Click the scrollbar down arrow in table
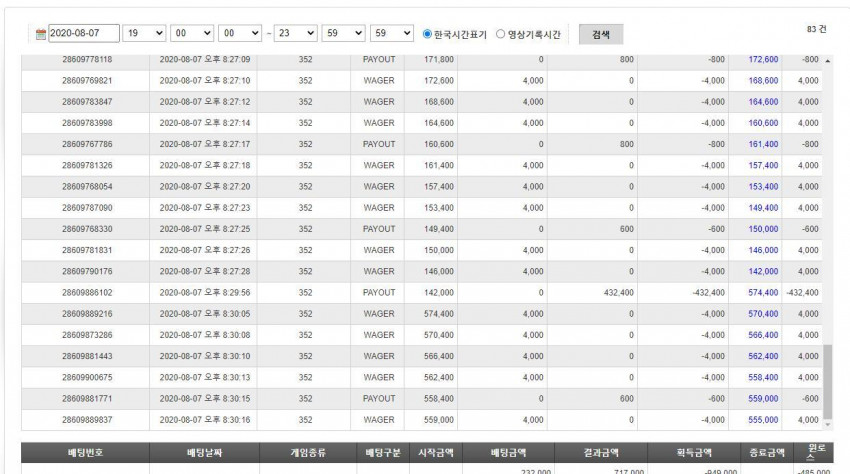850x474 pixels. coord(828,425)
